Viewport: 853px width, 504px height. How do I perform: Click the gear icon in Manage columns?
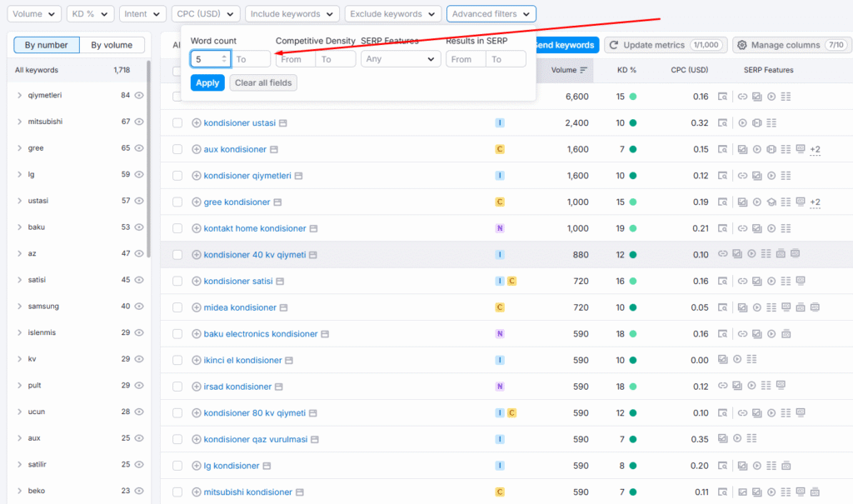(742, 45)
